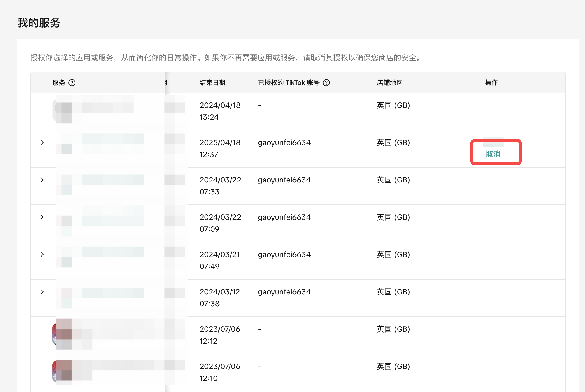Click the 结束日期 column header
The image size is (585, 392).
[x=212, y=83]
